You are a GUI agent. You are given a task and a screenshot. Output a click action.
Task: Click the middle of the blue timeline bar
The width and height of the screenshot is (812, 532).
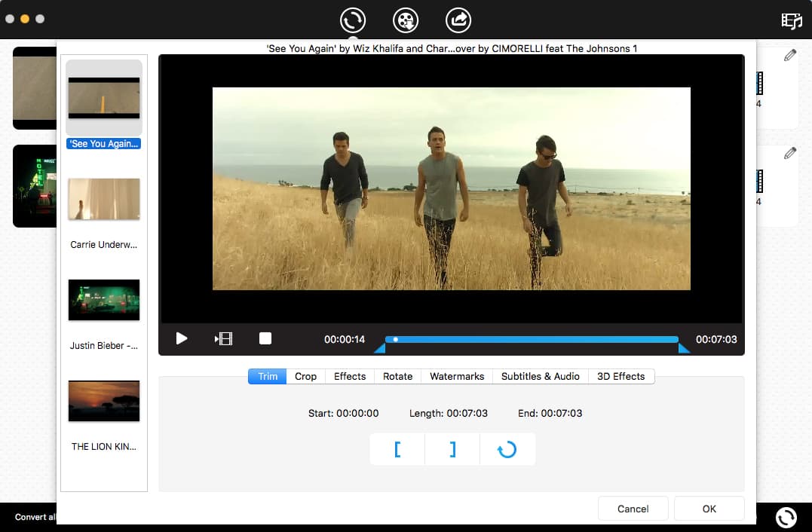(532, 340)
